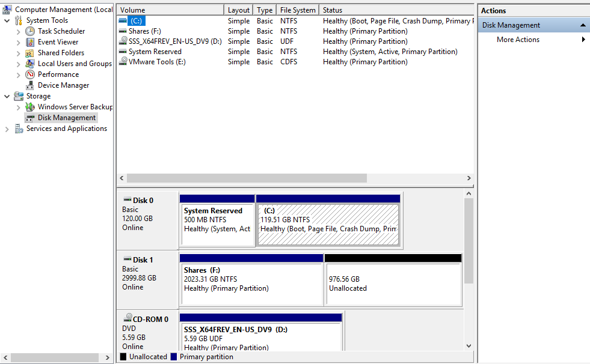This screenshot has height=364, width=590.
Task: Select the 976.56 GB Unallocated space block
Action: pos(393,280)
